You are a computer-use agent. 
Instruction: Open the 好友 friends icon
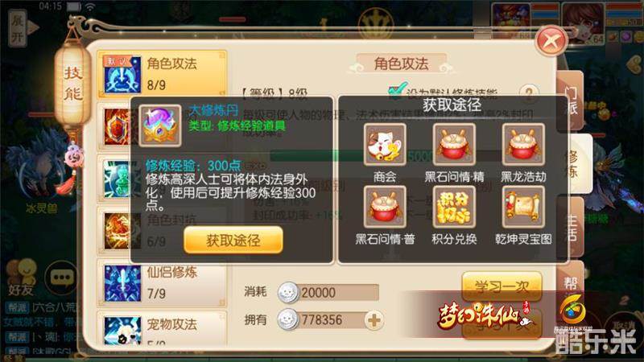click(21, 277)
